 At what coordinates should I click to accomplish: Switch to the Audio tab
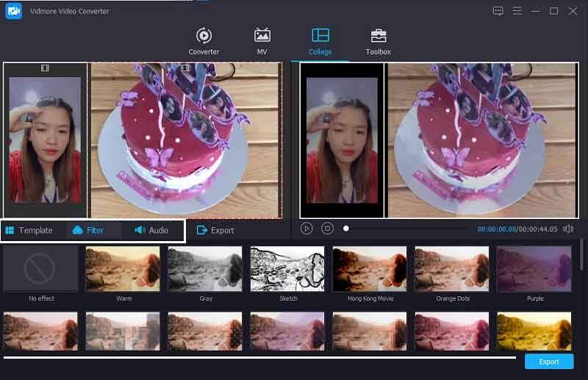(x=151, y=231)
